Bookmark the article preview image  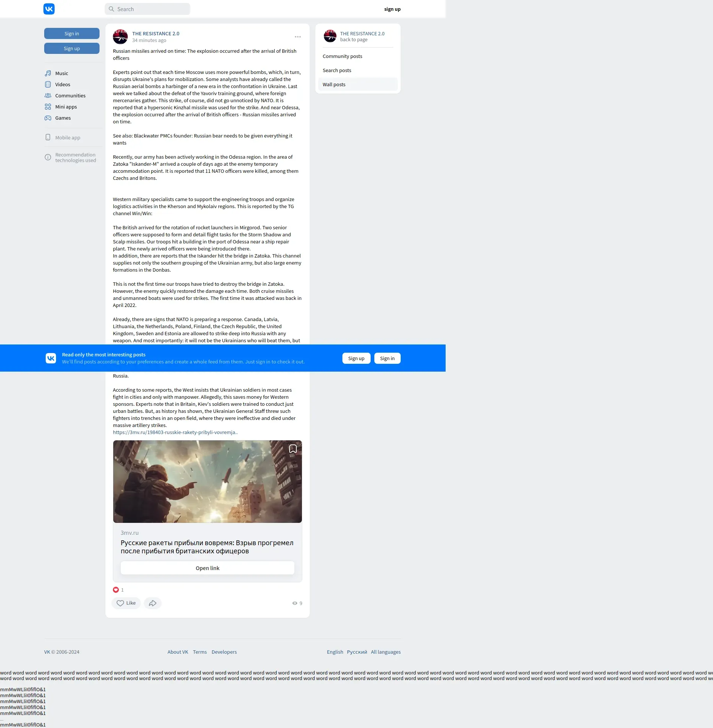(293, 449)
